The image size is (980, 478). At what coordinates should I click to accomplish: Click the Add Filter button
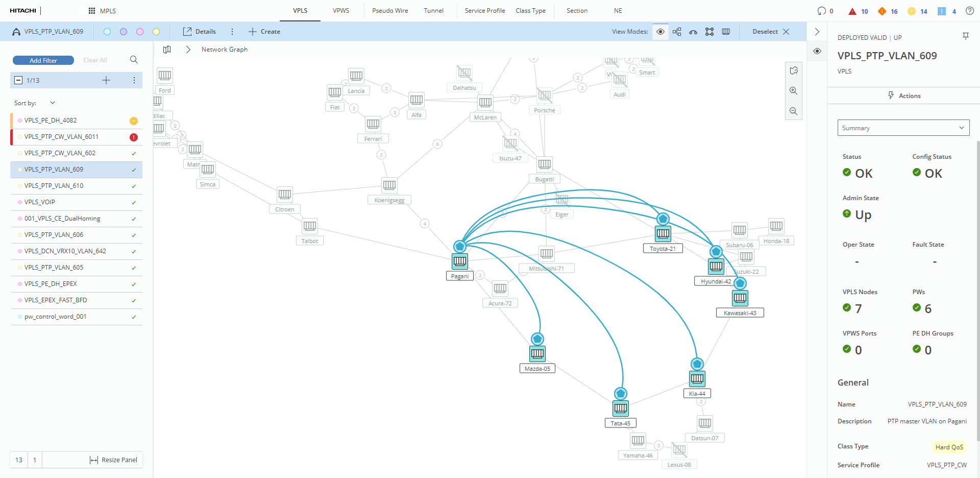(x=43, y=60)
